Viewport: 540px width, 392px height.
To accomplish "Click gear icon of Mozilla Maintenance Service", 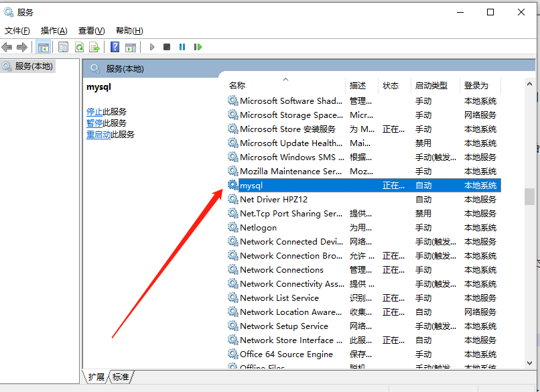I will (232, 171).
